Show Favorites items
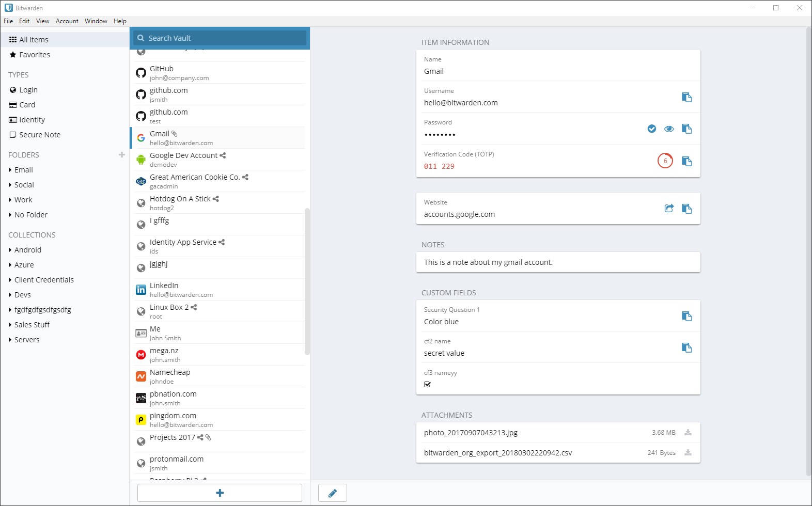Screen dimensions: 812x506 (34, 55)
